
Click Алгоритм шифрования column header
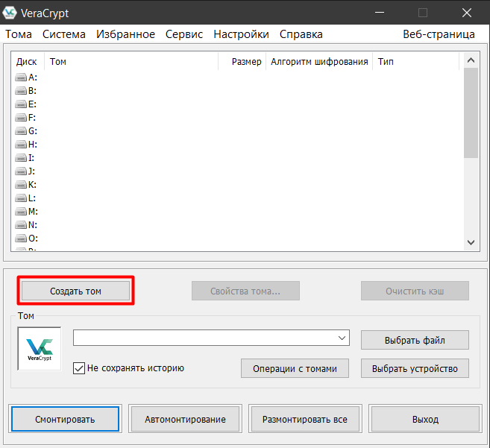coord(319,62)
